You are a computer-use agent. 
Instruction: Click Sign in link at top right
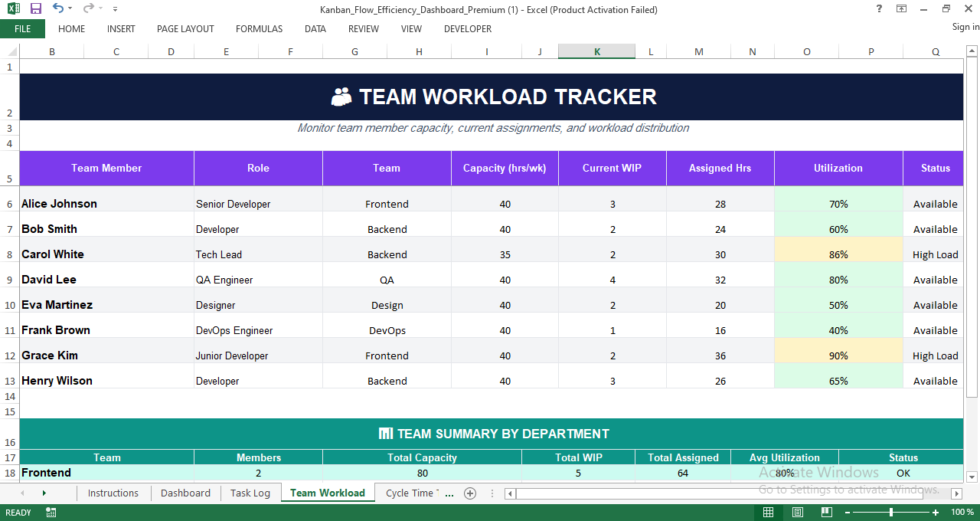[x=961, y=27]
